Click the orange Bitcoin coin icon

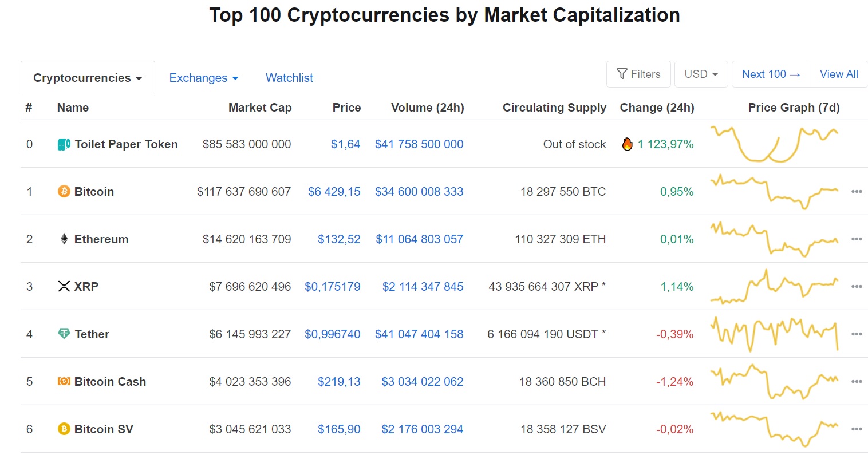pos(64,192)
